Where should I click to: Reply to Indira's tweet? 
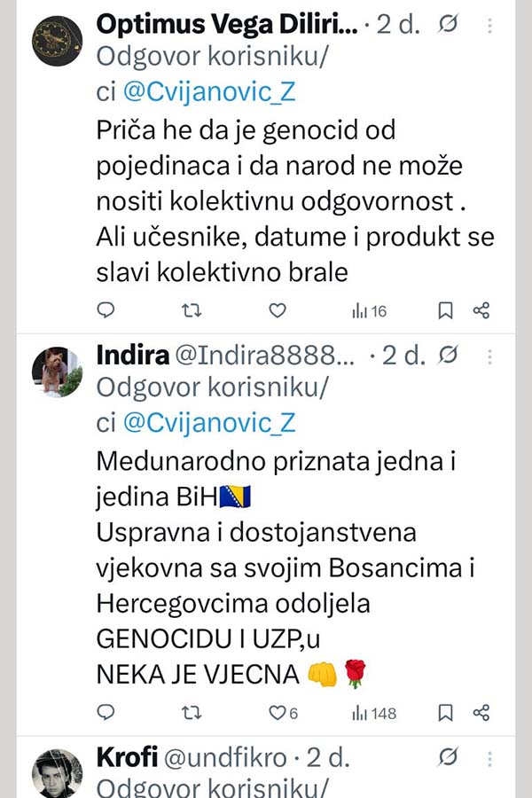106,712
